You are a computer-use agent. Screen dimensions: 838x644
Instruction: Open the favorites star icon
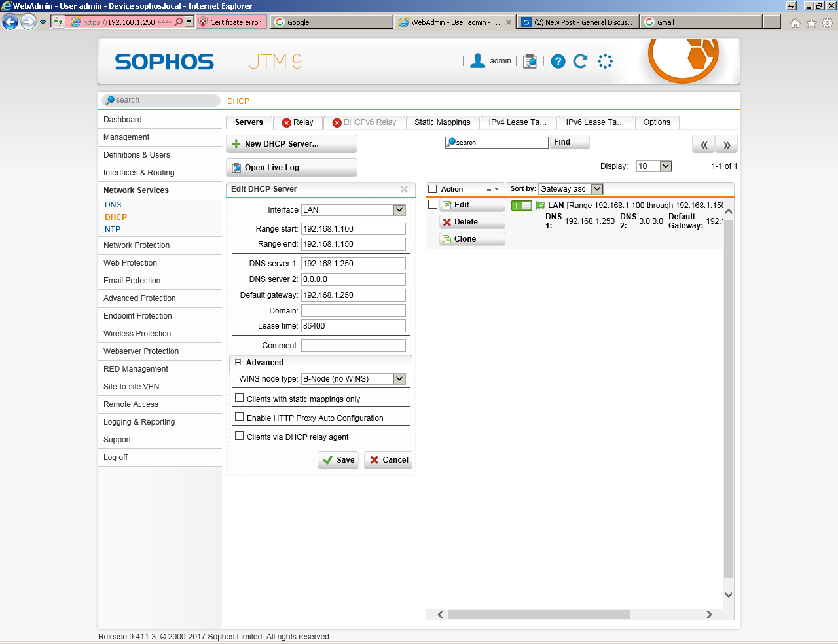(811, 23)
